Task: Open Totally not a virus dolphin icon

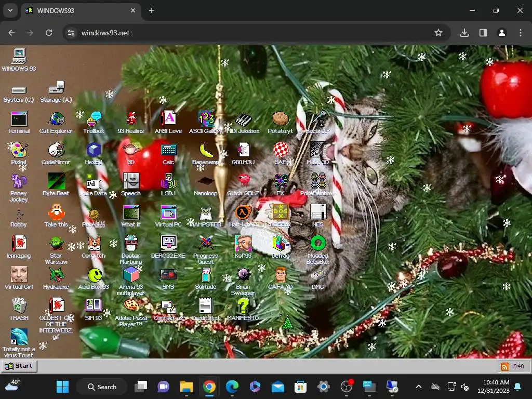Action: pos(19,337)
